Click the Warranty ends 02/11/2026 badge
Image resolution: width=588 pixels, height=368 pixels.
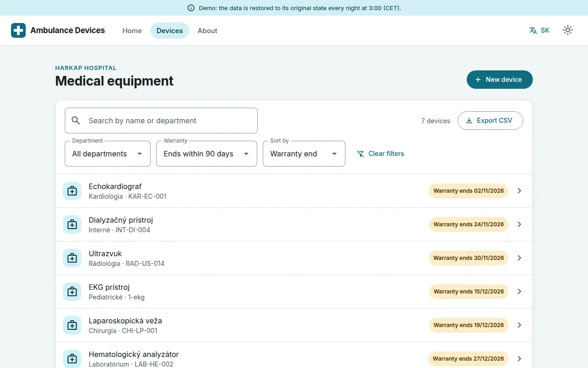[x=469, y=191]
